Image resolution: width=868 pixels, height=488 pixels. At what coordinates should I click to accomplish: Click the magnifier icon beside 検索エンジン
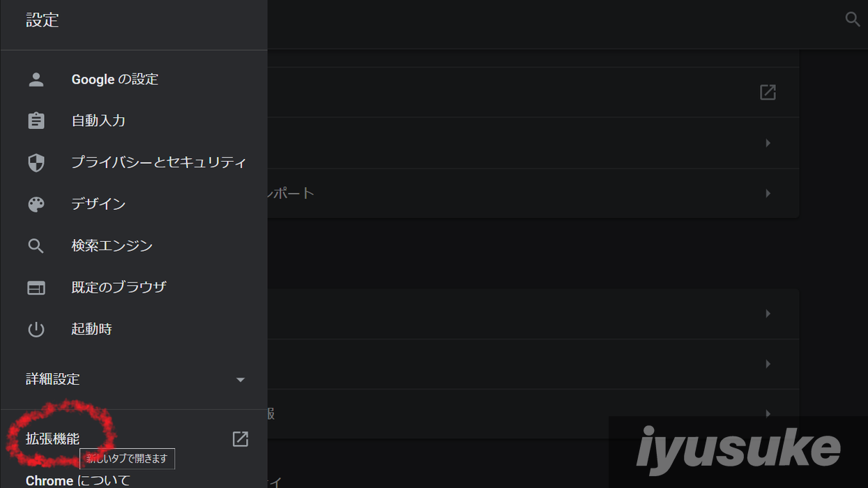[36, 246]
